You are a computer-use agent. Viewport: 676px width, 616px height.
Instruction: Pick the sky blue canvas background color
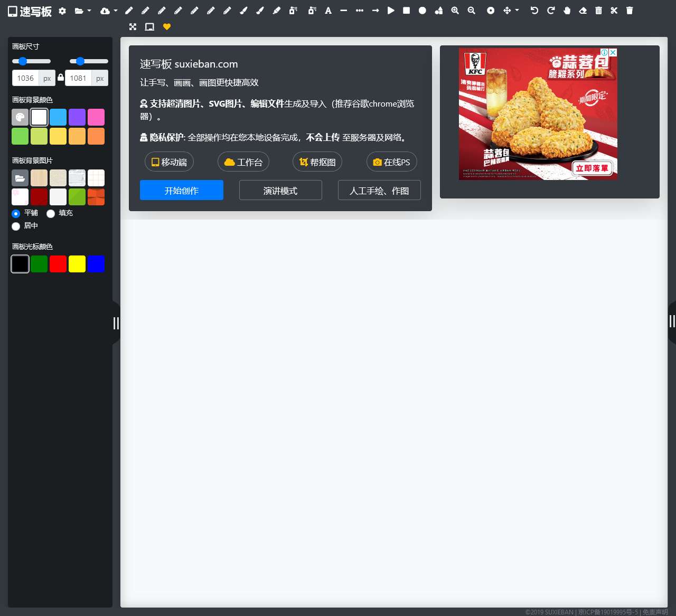(x=58, y=117)
